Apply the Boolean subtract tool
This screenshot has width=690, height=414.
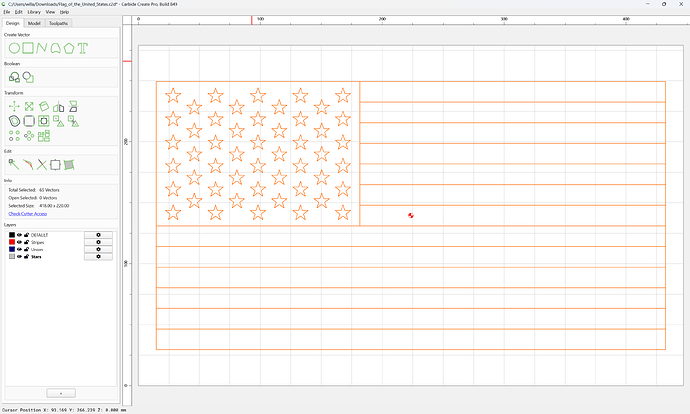(28, 77)
